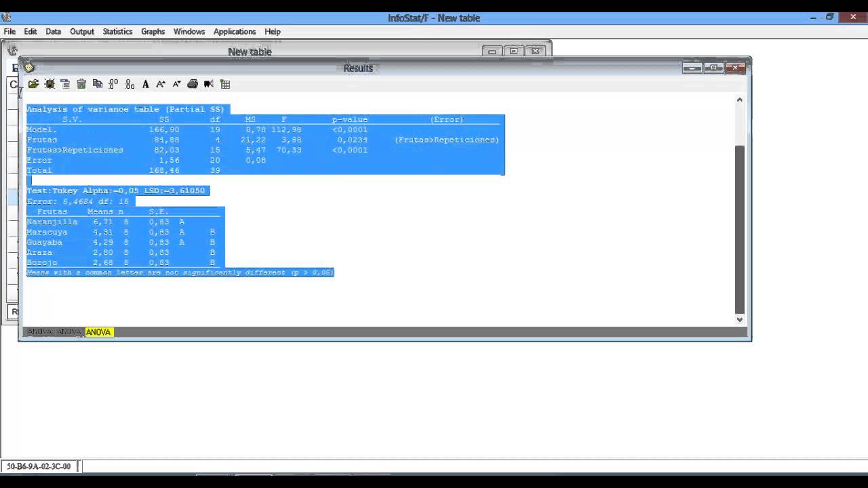The image size is (868, 488).
Task: Click the 'Test:Tukey Alpha:=0,05' line
Action: [115, 190]
